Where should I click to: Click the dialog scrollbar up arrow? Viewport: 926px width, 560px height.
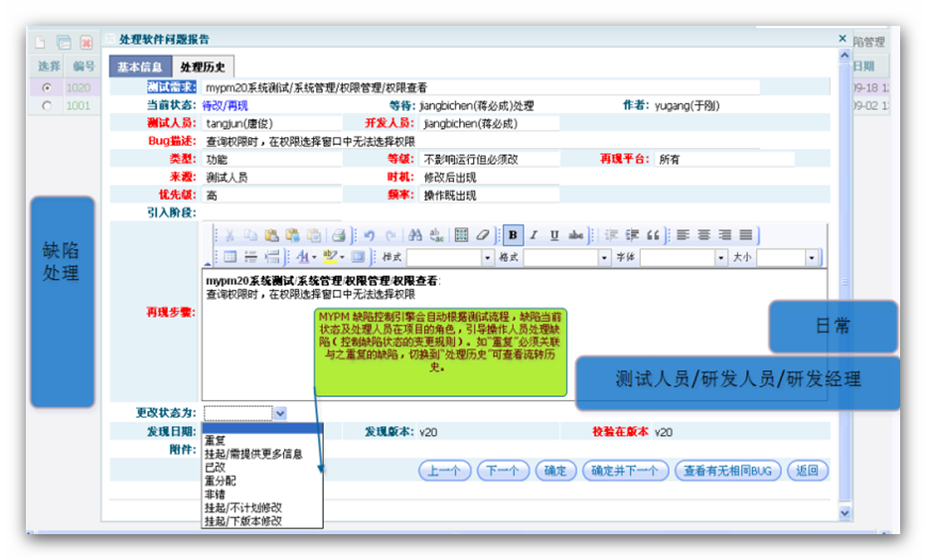click(845, 56)
